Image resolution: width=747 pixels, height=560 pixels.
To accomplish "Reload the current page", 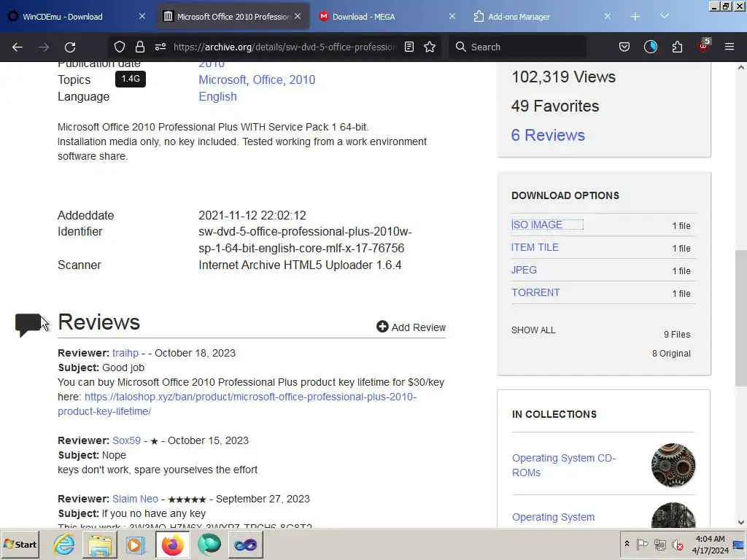I will 70,47.
